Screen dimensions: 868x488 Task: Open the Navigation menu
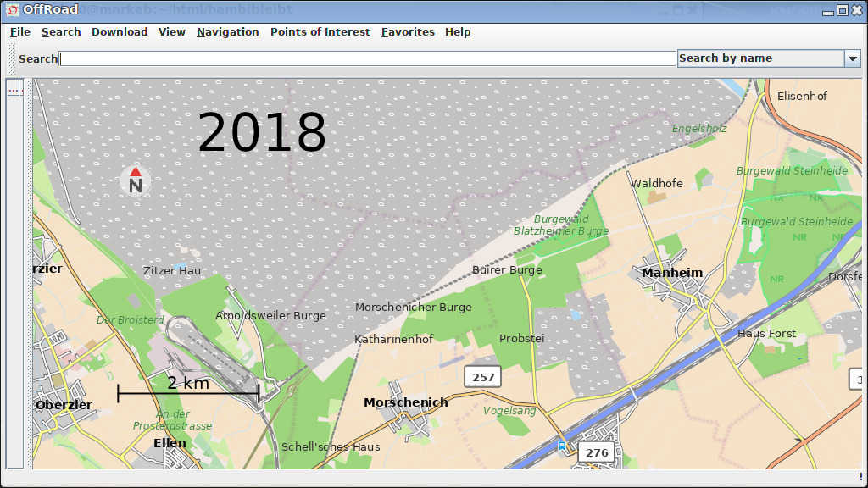point(227,32)
